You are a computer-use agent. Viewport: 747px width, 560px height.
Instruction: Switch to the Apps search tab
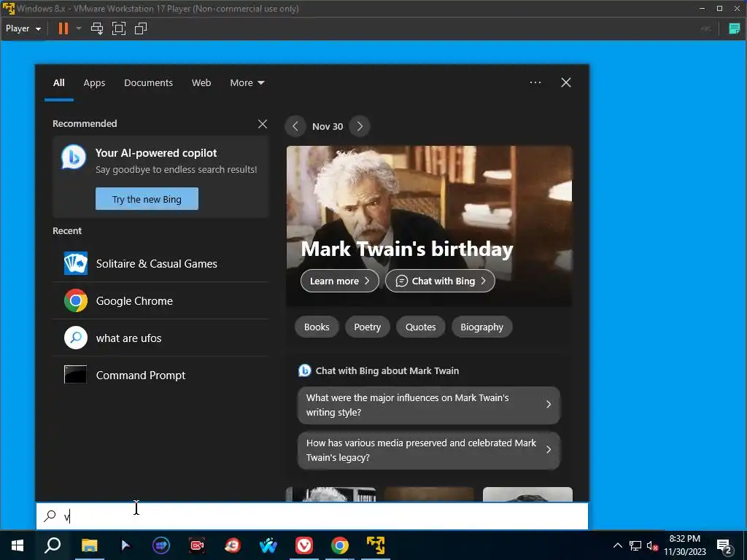[x=94, y=83]
